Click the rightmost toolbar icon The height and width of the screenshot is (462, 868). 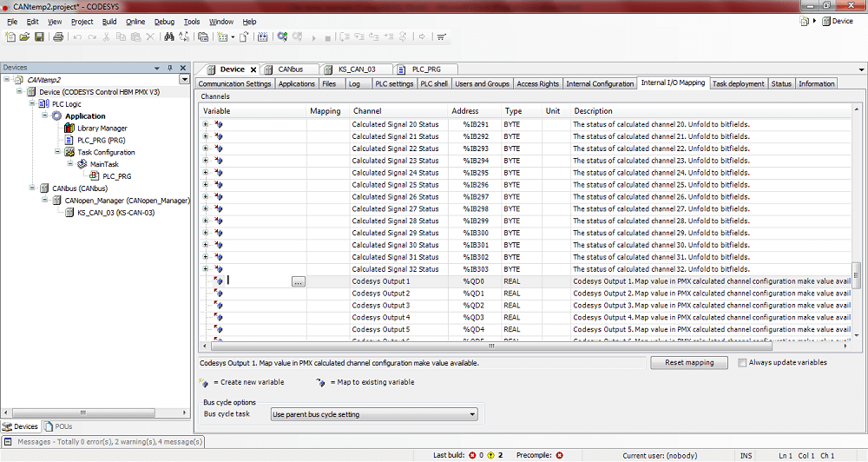pos(441,36)
